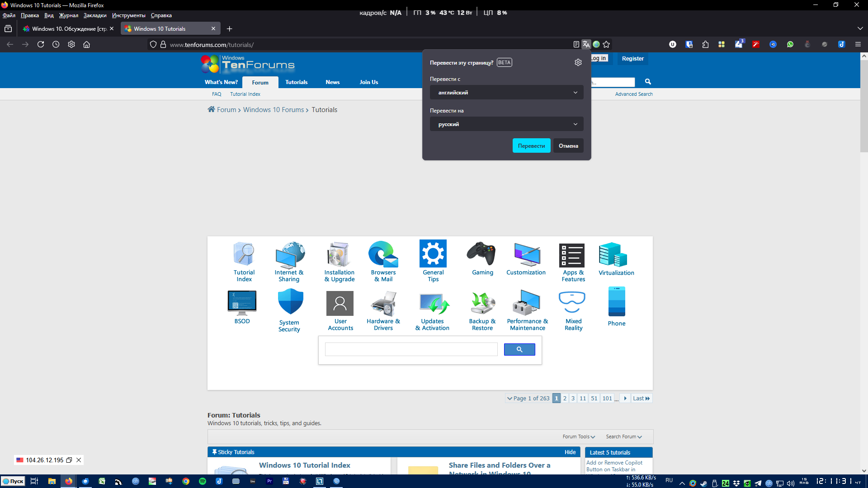The height and width of the screenshot is (488, 868).
Task: Open the General Tips gear icon
Action: [x=433, y=254]
